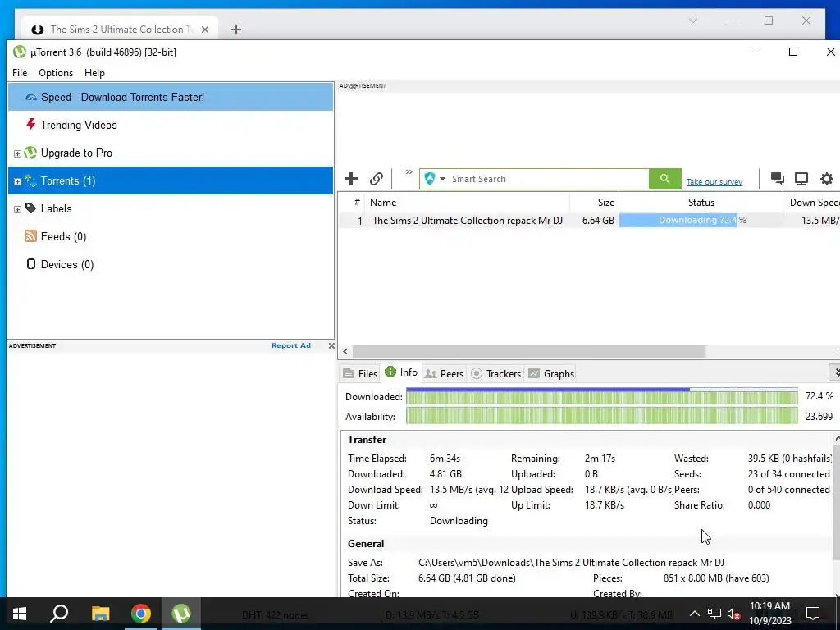
Task: Click the muted volume tray icon
Action: coord(734,614)
